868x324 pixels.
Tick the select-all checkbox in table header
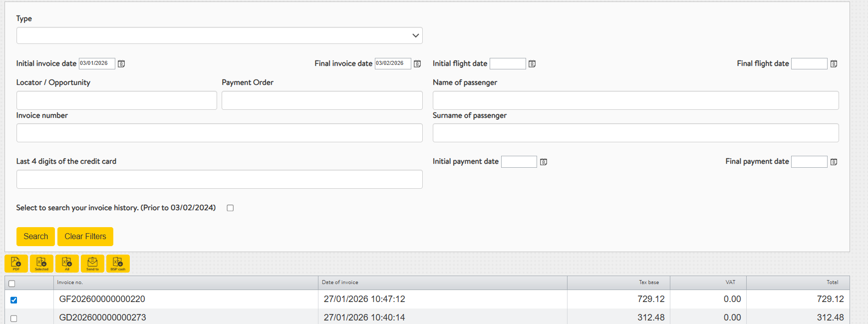pyautogui.click(x=12, y=284)
